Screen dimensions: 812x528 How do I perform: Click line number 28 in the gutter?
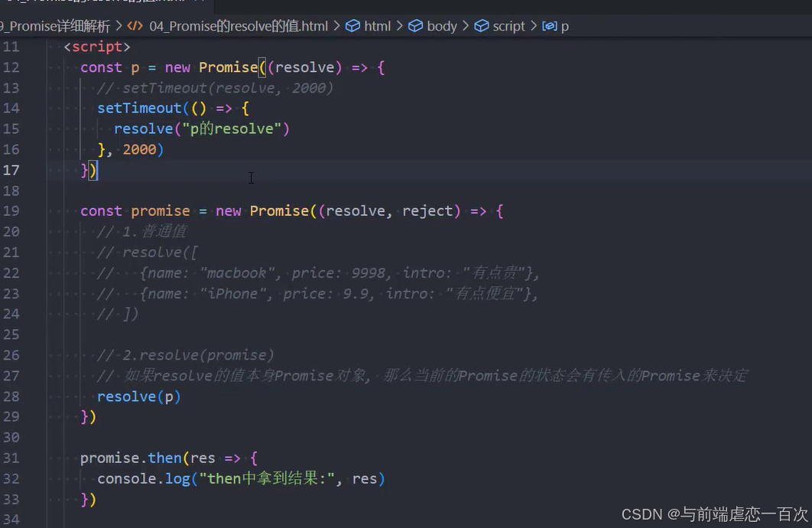(x=12, y=396)
